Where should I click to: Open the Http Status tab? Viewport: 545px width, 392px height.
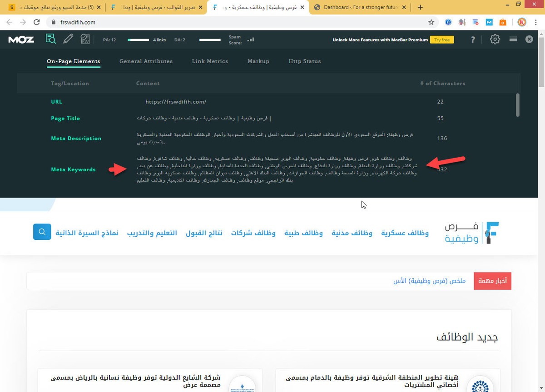[305, 61]
